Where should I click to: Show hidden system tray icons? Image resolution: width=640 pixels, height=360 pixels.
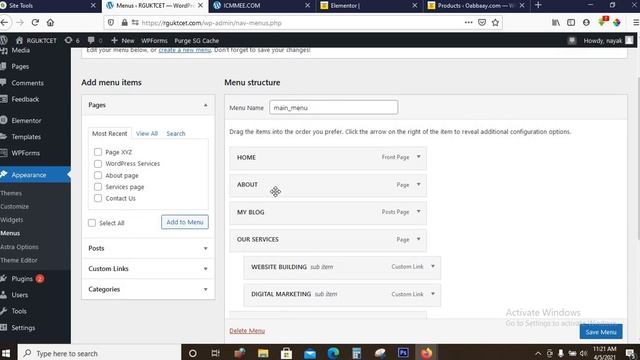click(538, 353)
